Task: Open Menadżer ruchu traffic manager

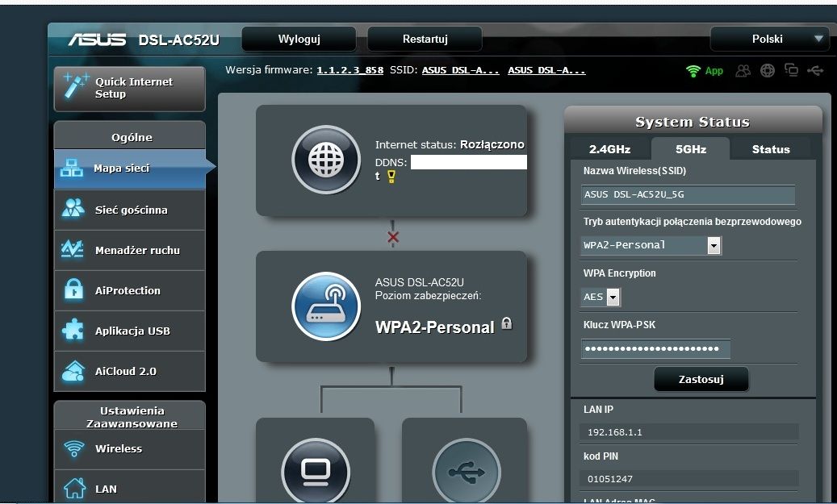Action: (x=130, y=250)
